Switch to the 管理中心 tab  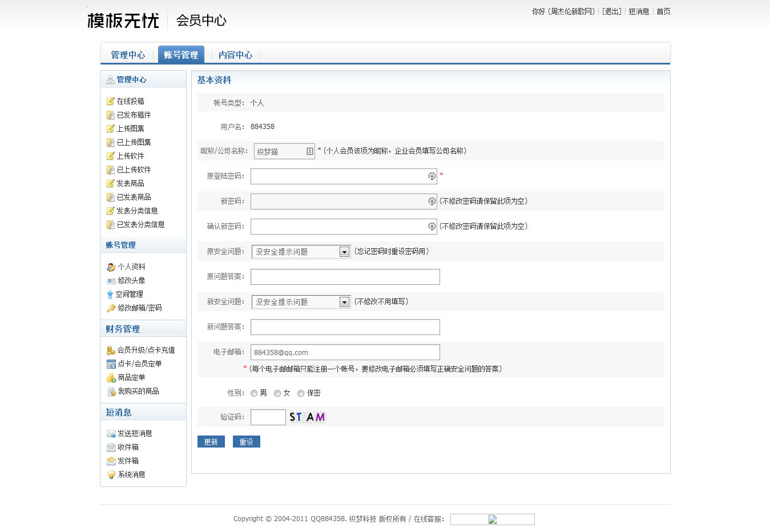[x=128, y=55]
